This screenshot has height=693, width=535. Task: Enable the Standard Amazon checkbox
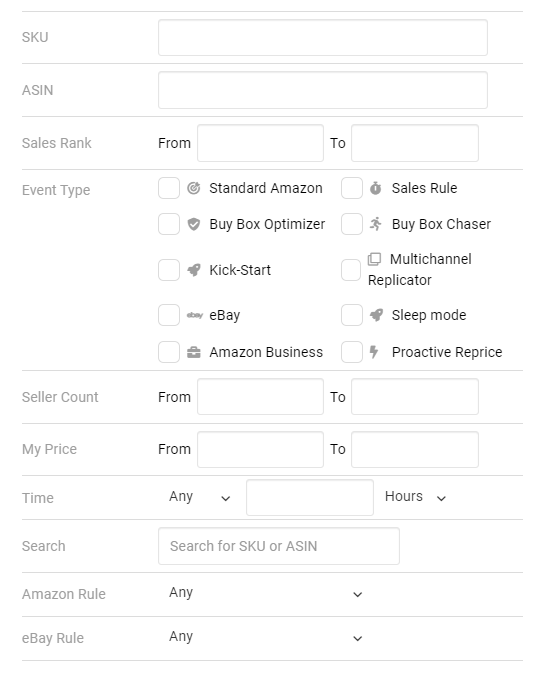[169, 188]
